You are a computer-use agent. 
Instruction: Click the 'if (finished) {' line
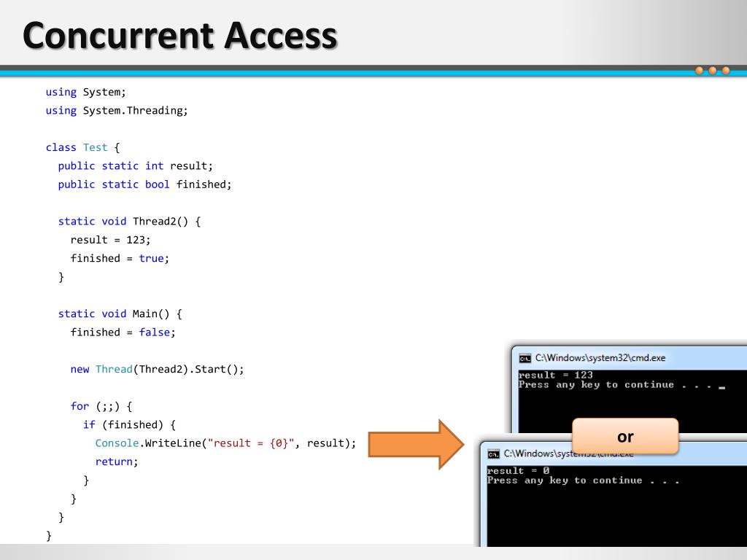[x=129, y=425]
